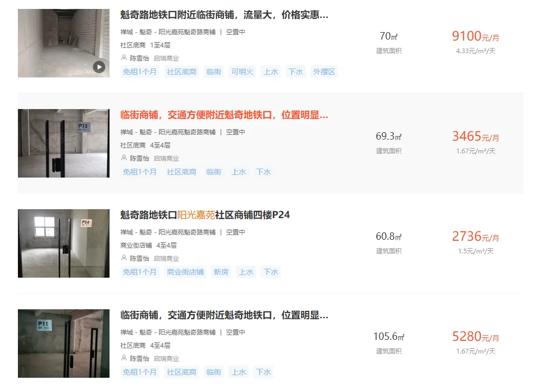Select the 可明火 tag on first listing
Image resolution: width=535 pixels, height=392 pixels.
[x=242, y=72]
